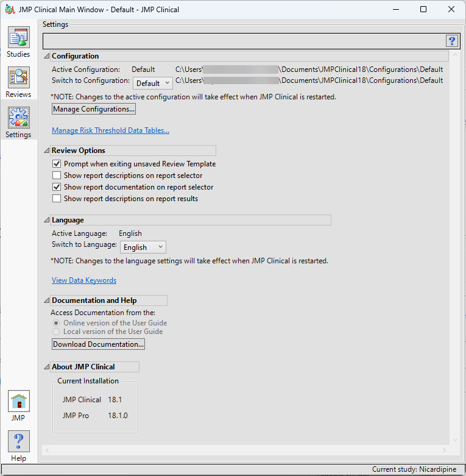Click the horizontal scrollbar left arrow

47,450
